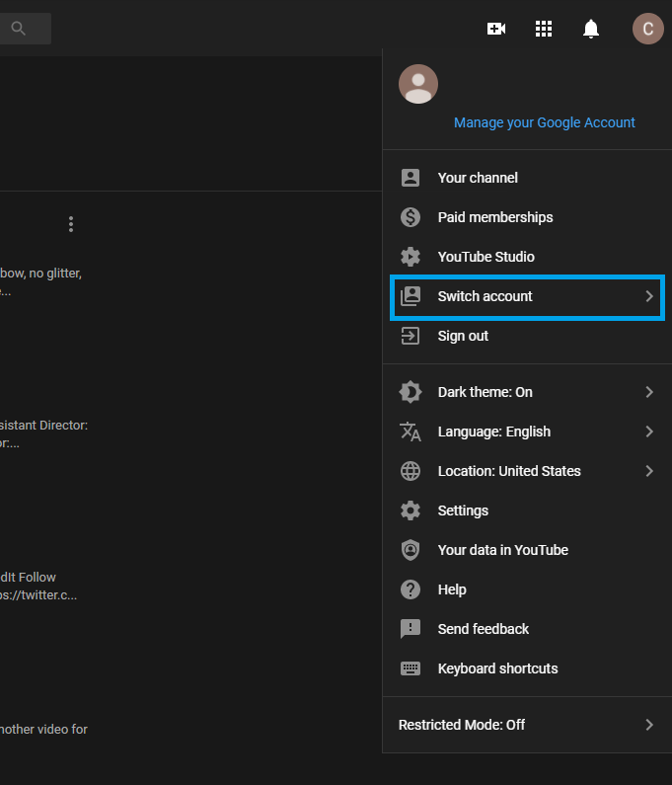Click the search magnifier icon
The width and height of the screenshot is (672, 785).
point(19,29)
